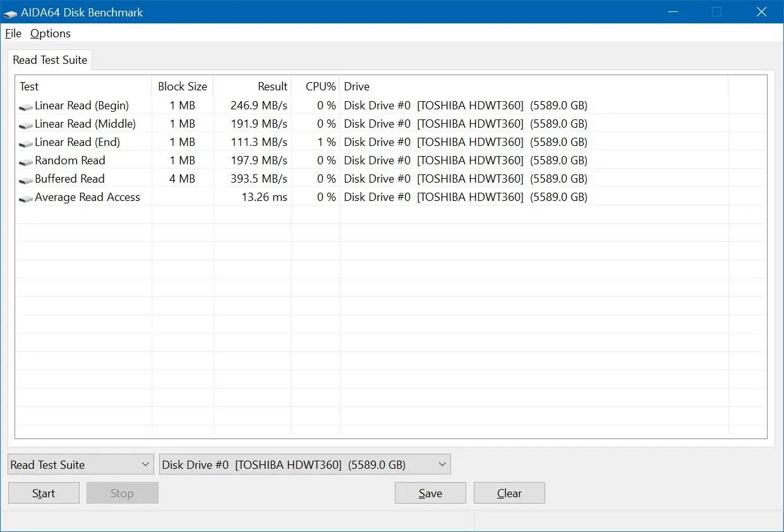
Task: Click the 1 MB block size in Random Read row
Action: pos(183,160)
